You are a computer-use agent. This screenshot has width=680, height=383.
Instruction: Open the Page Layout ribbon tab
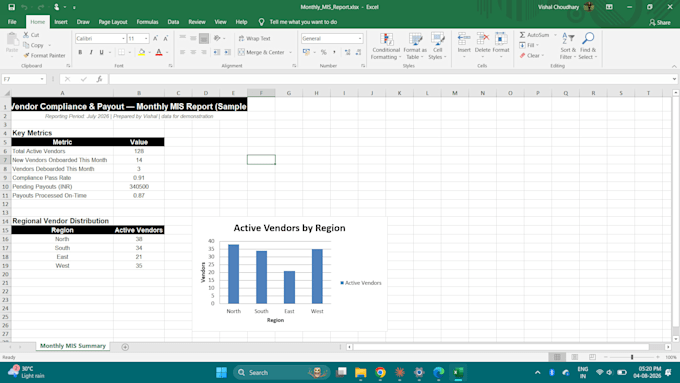coord(113,22)
